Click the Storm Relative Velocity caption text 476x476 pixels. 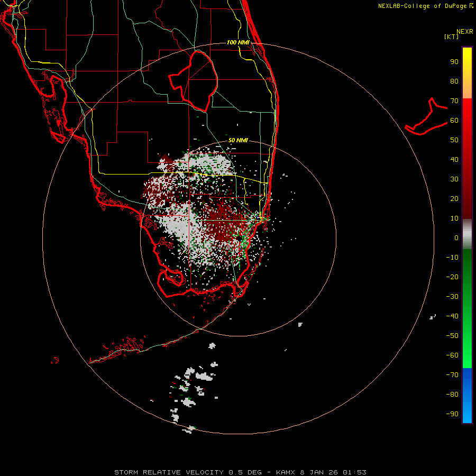pos(169,472)
